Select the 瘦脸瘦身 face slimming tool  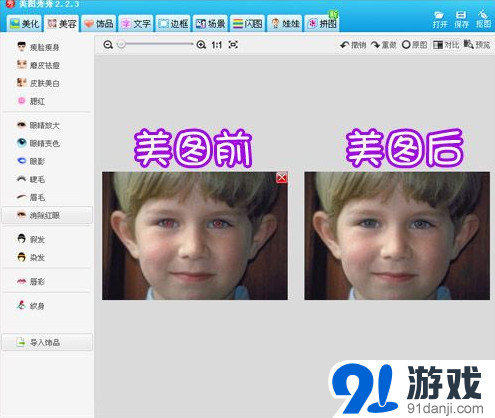click(x=38, y=47)
